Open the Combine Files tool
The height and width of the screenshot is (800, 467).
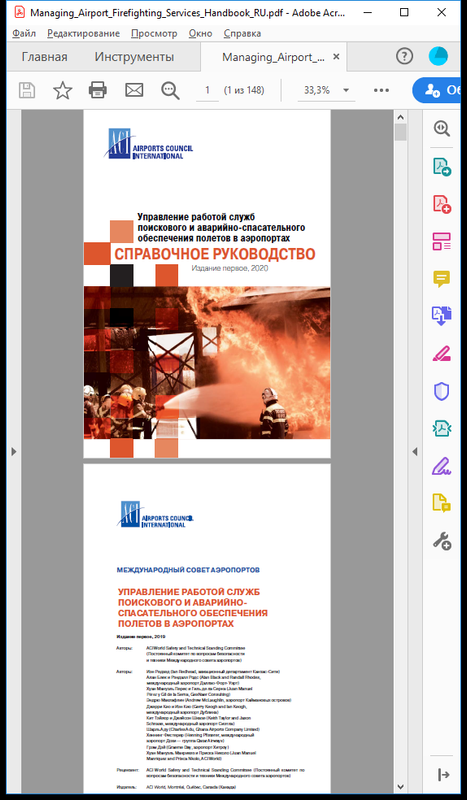pyautogui.click(x=442, y=316)
